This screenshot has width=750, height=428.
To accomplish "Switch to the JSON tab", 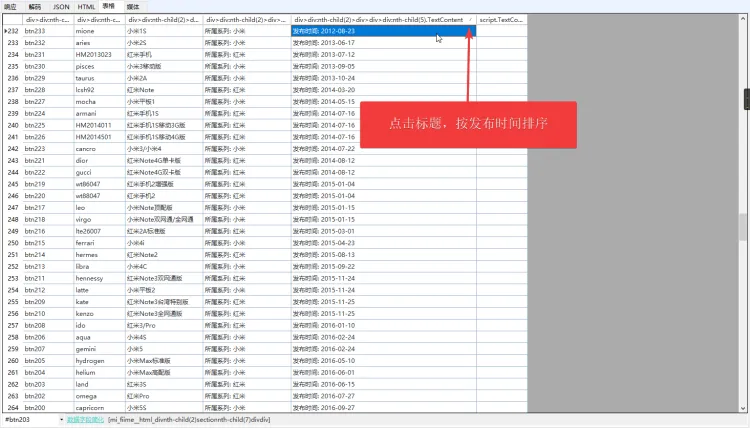I will tap(61, 7).
